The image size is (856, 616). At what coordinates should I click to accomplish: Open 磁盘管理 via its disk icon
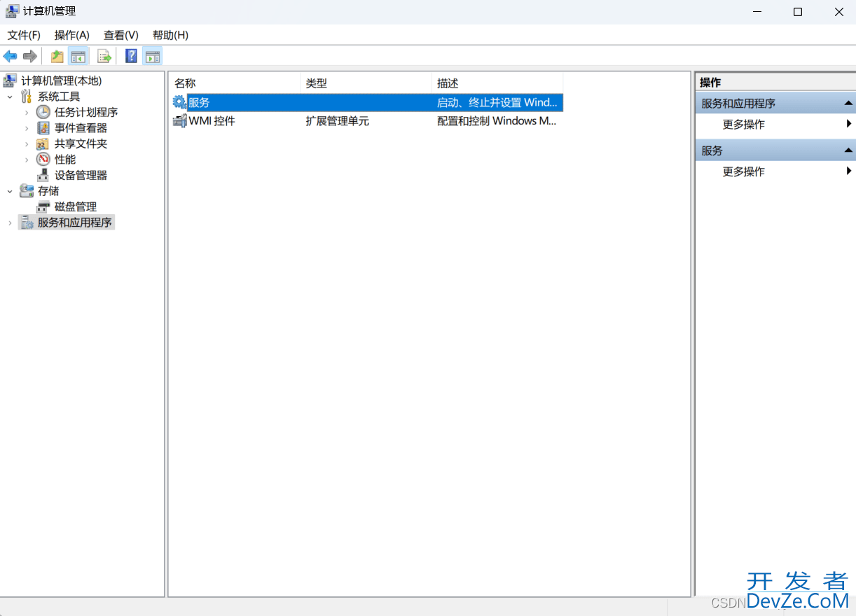[x=43, y=206]
